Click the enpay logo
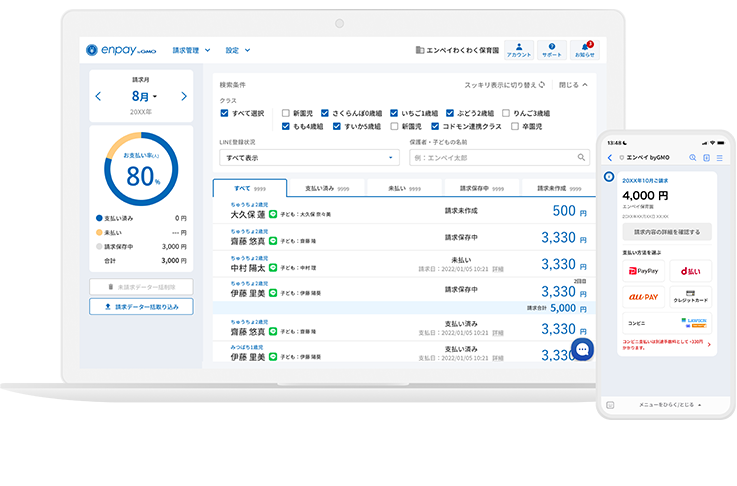 (121, 50)
